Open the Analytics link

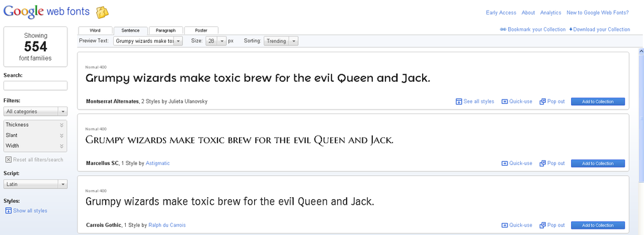coord(551,13)
